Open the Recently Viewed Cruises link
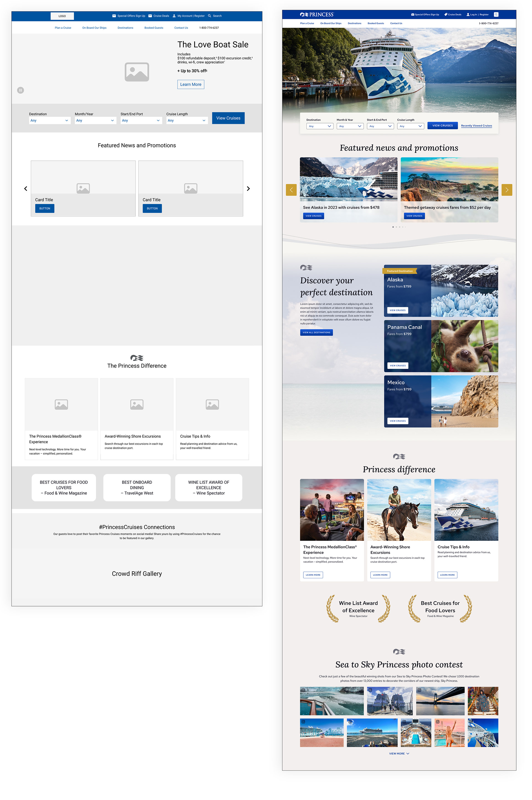Viewport: 532px width, 800px height. coord(476,126)
